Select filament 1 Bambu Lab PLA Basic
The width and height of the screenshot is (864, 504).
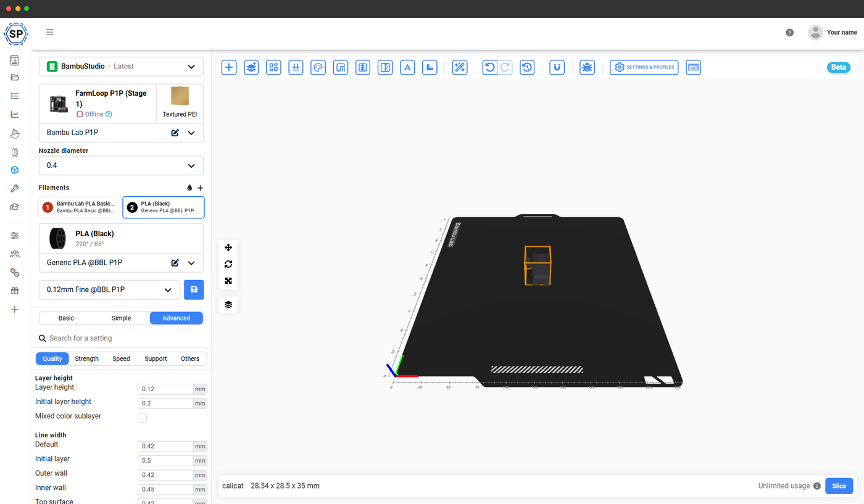[80, 207]
